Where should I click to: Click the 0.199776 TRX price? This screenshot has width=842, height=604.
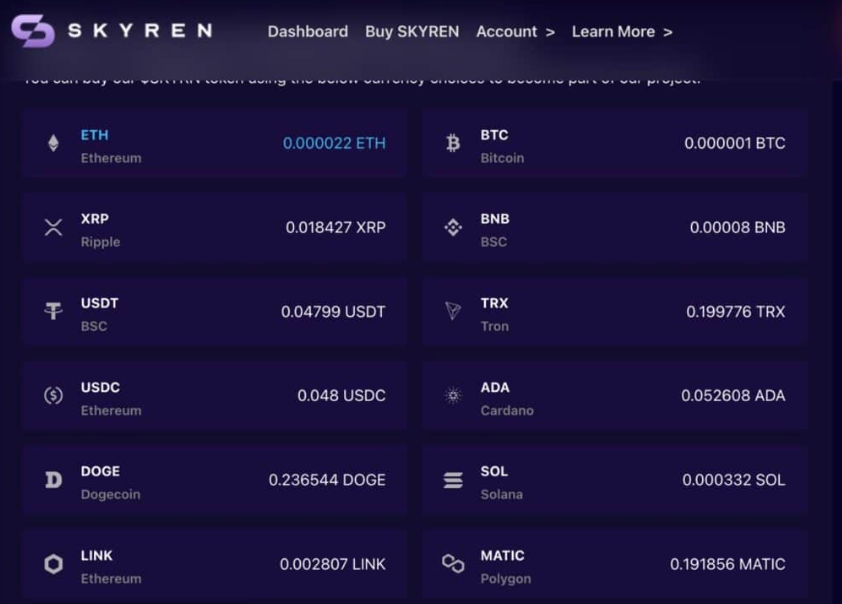point(736,312)
